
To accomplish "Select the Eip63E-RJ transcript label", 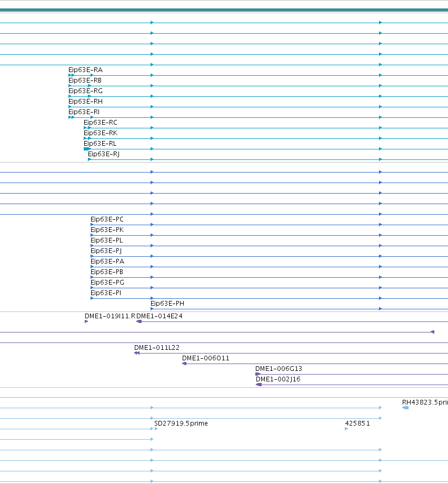I will [x=104, y=154].
